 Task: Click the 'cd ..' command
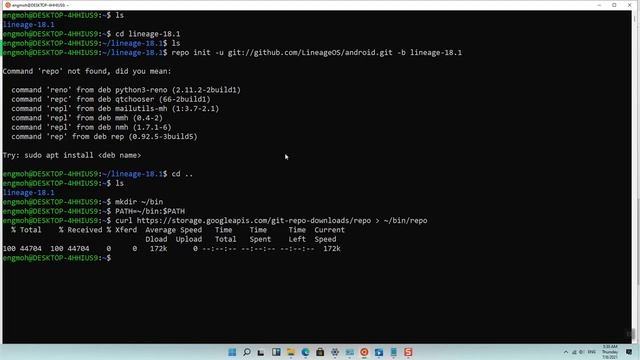coord(182,174)
